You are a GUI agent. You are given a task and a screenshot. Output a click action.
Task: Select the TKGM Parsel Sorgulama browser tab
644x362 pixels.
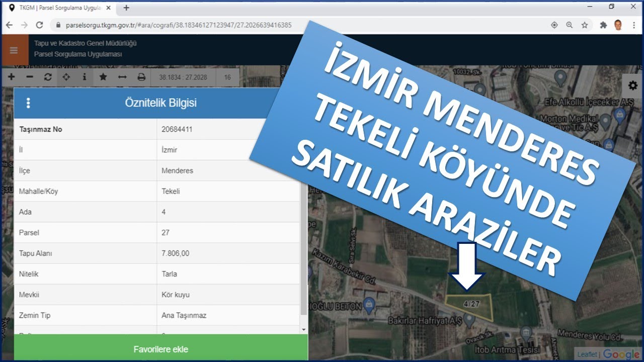59,8
